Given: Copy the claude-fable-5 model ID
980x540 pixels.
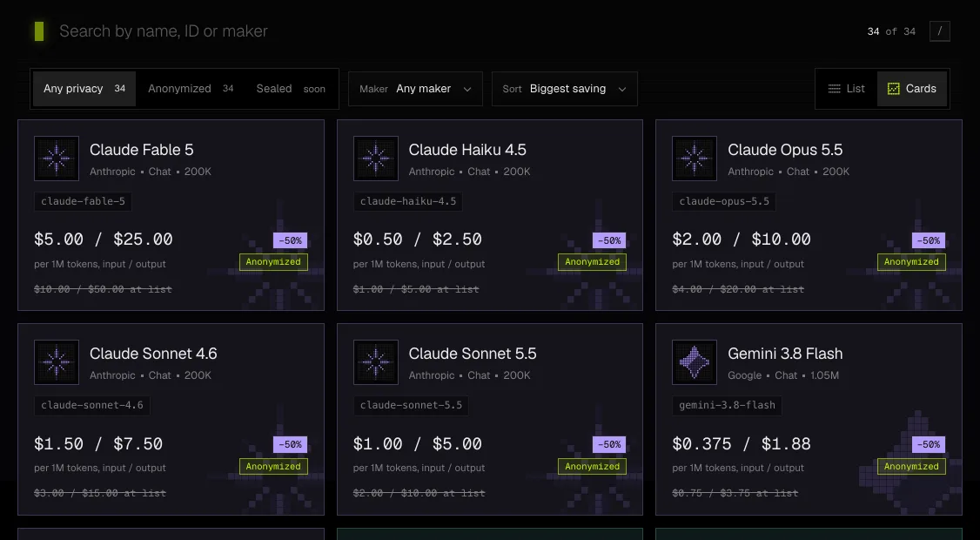Looking at the screenshot, I should (x=84, y=201).
